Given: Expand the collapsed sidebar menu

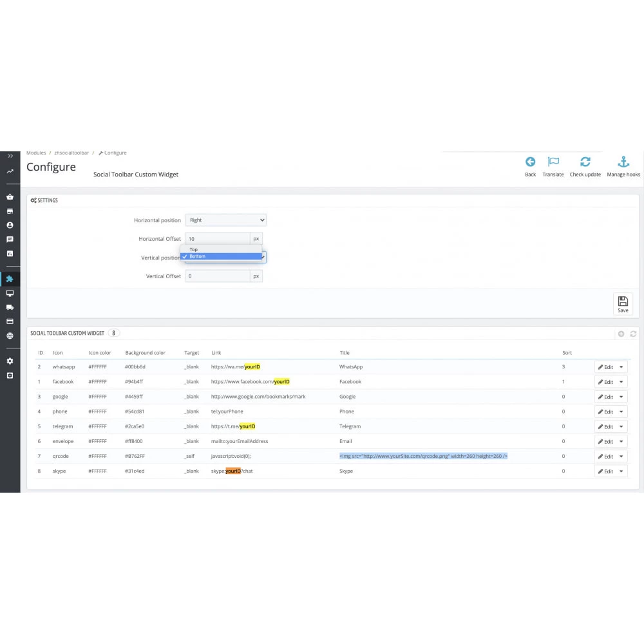Looking at the screenshot, I should pos(10,156).
